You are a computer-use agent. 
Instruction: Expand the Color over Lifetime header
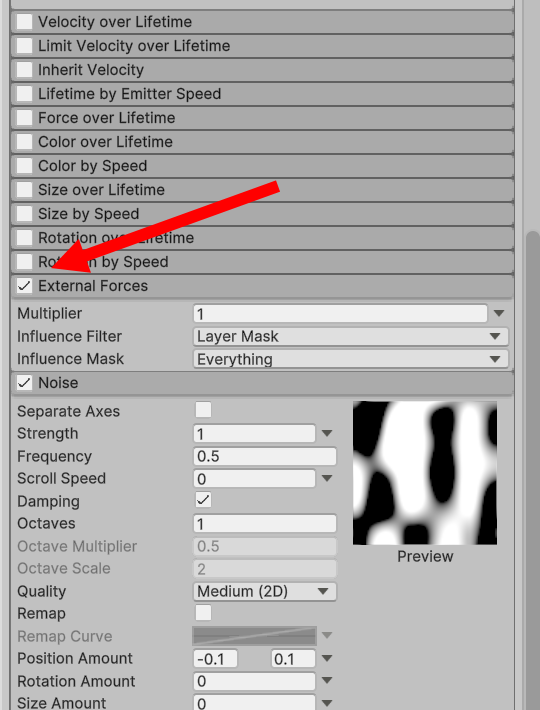pyautogui.click(x=263, y=142)
